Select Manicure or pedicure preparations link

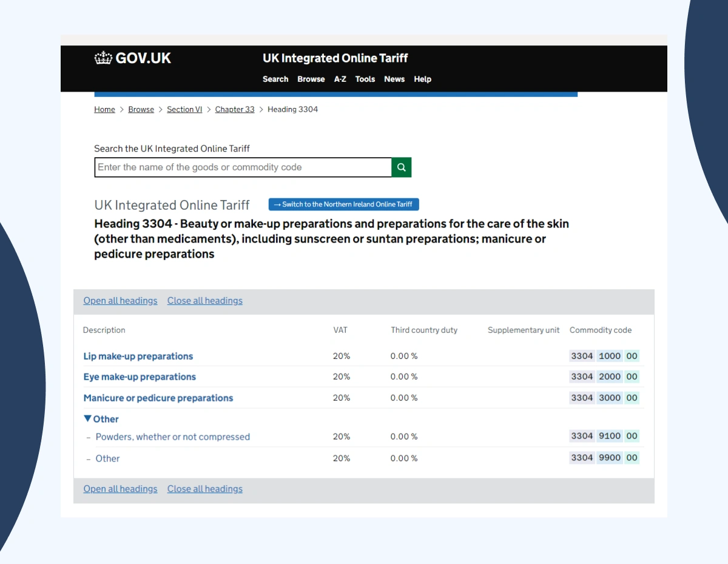[x=158, y=398]
